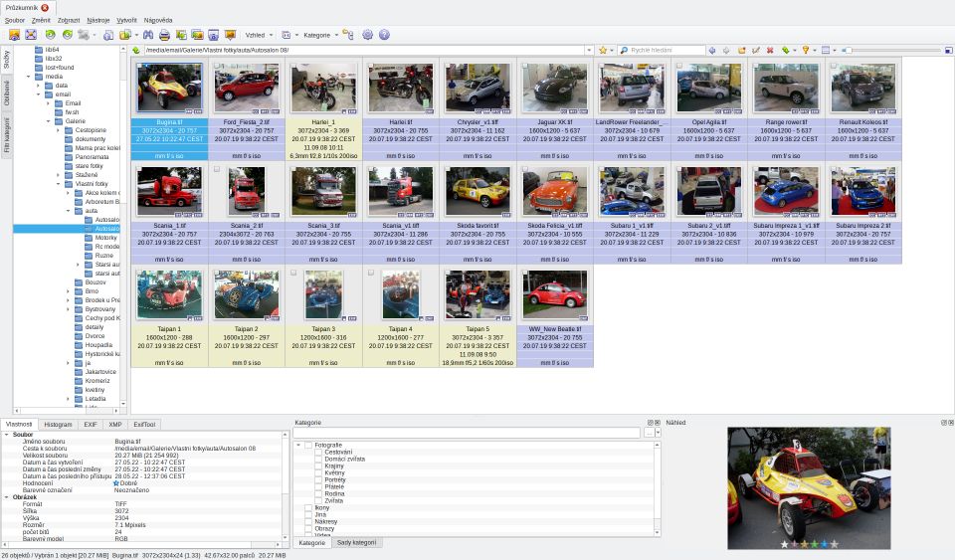Click the pencil rename icon

click(x=756, y=50)
